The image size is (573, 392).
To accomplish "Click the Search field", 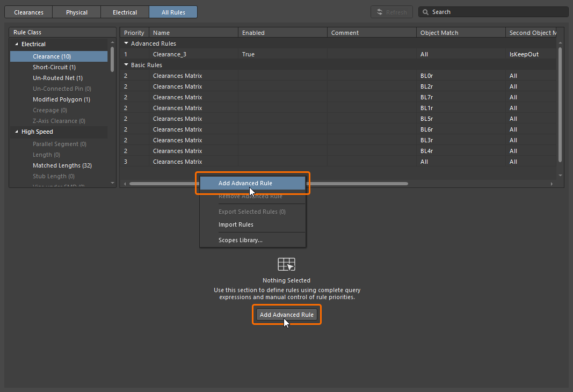I will coord(494,12).
